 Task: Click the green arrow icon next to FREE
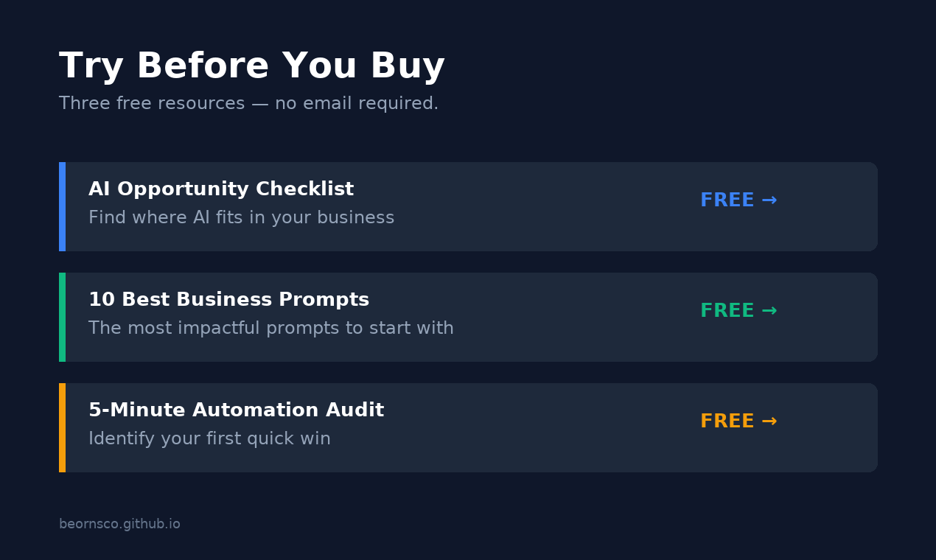(x=770, y=309)
